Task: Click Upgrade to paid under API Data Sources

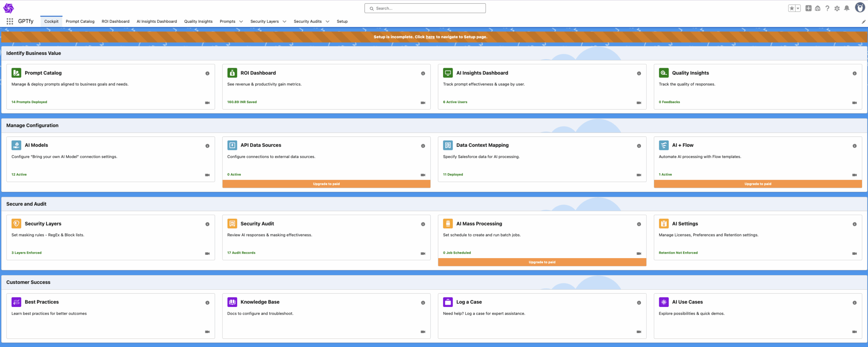Action: (x=326, y=184)
